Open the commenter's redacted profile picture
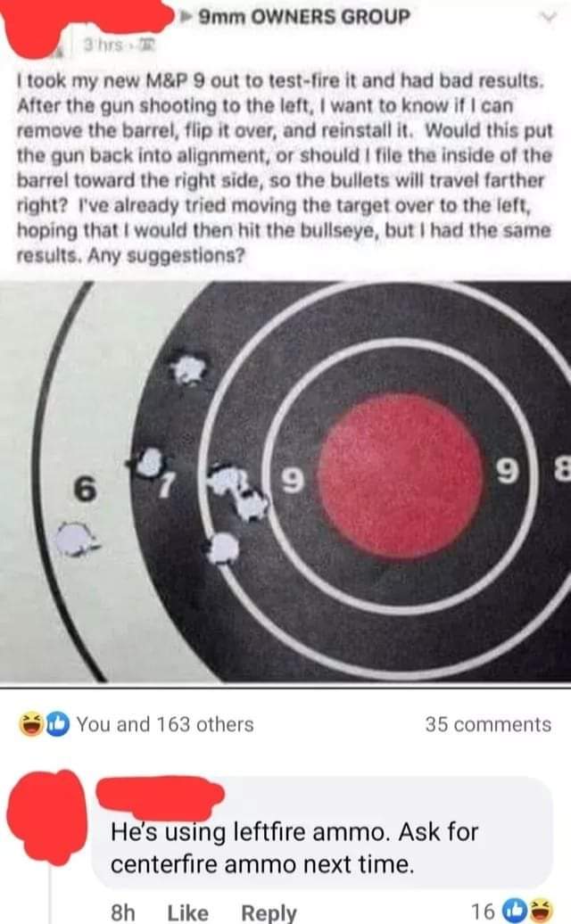 (46, 818)
